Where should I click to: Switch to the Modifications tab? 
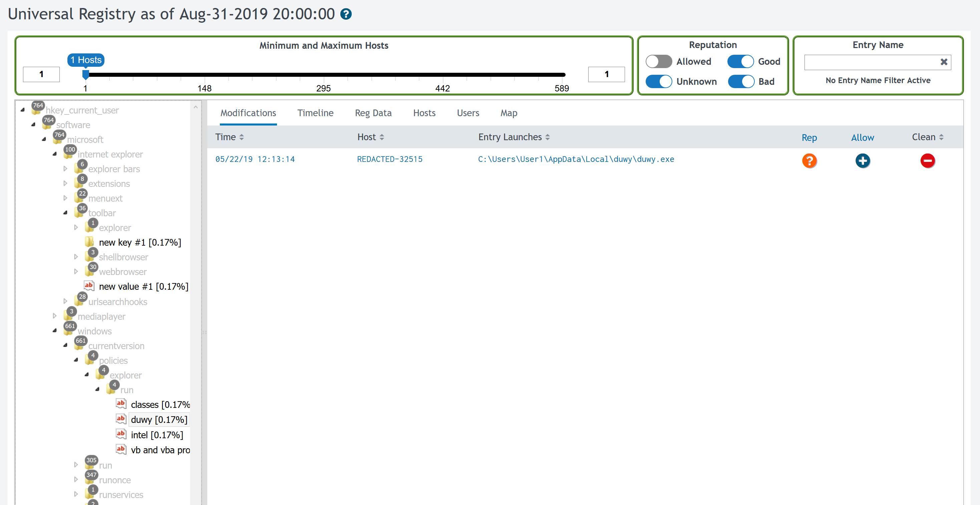coord(248,113)
